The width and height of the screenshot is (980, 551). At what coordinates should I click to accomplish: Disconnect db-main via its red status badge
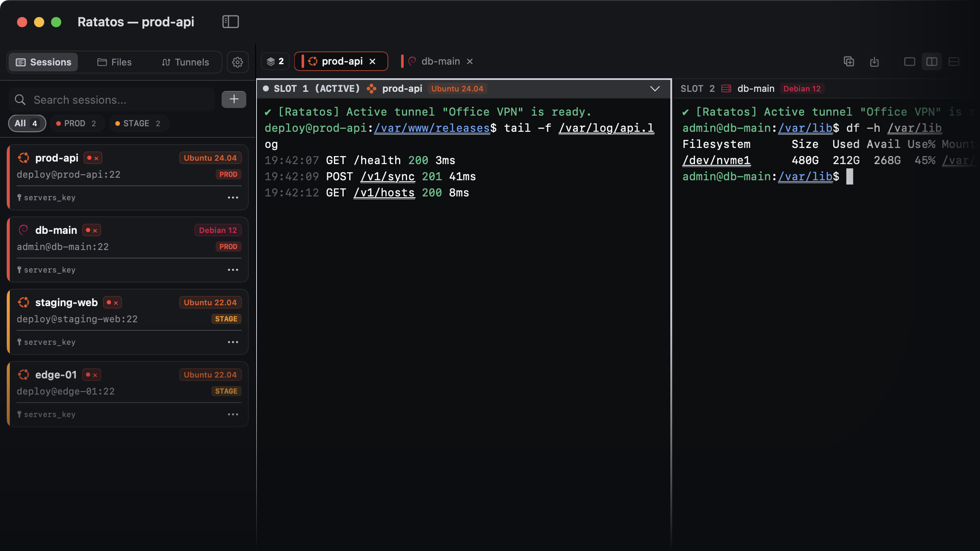91,230
